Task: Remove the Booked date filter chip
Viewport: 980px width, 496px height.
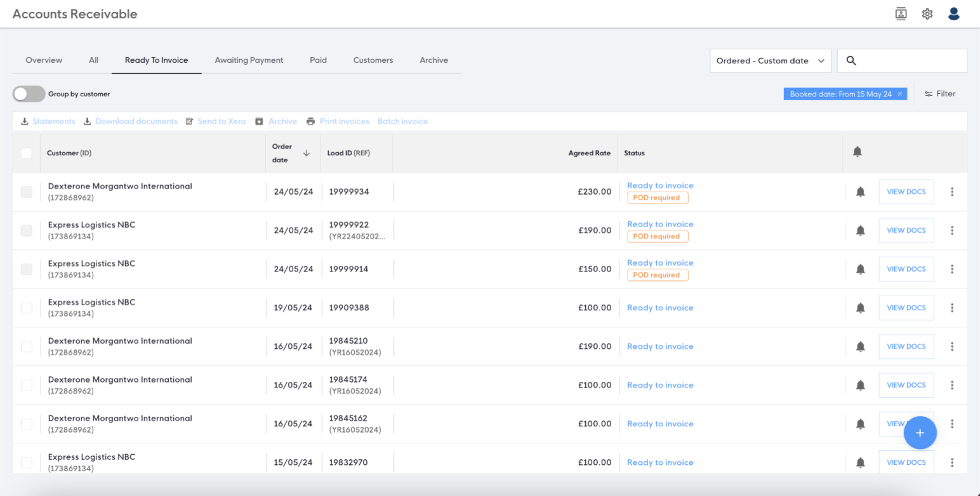Action: [x=899, y=94]
